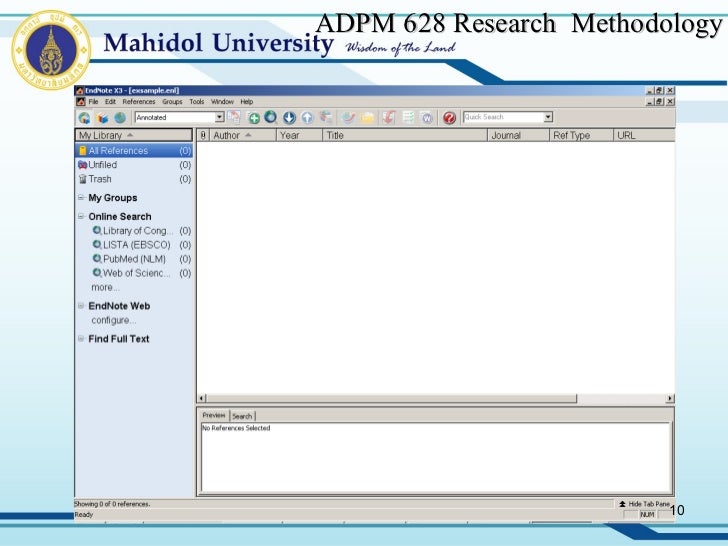Click the EndNote icon in the title bar
Image resolution: width=728 pixels, height=546 pixels.
79,91
